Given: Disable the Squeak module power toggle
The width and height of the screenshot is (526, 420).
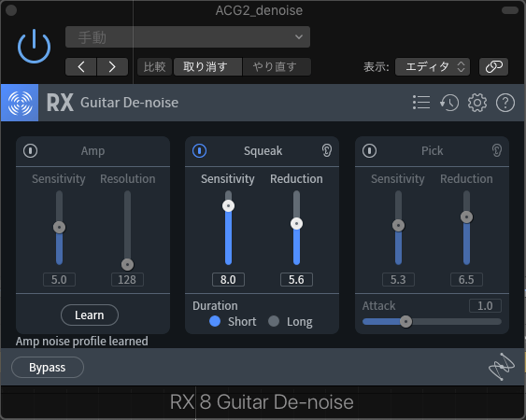Looking at the screenshot, I should [x=199, y=150].
